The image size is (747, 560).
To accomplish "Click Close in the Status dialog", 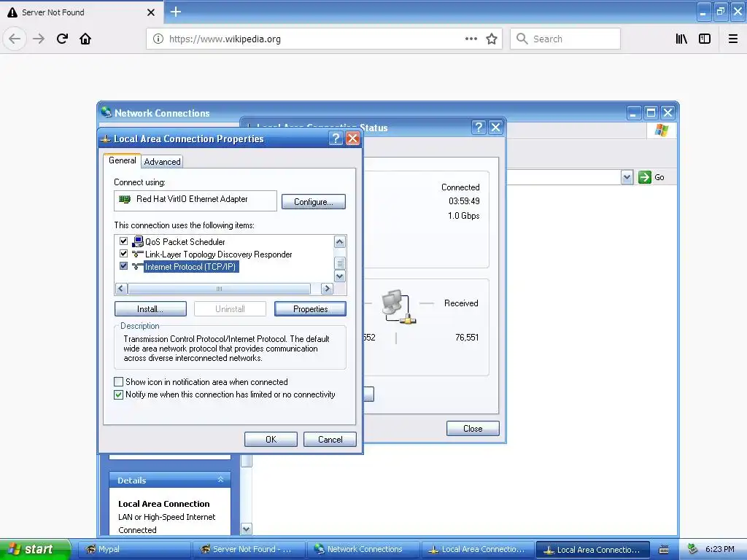I will (x=473, y=429).
